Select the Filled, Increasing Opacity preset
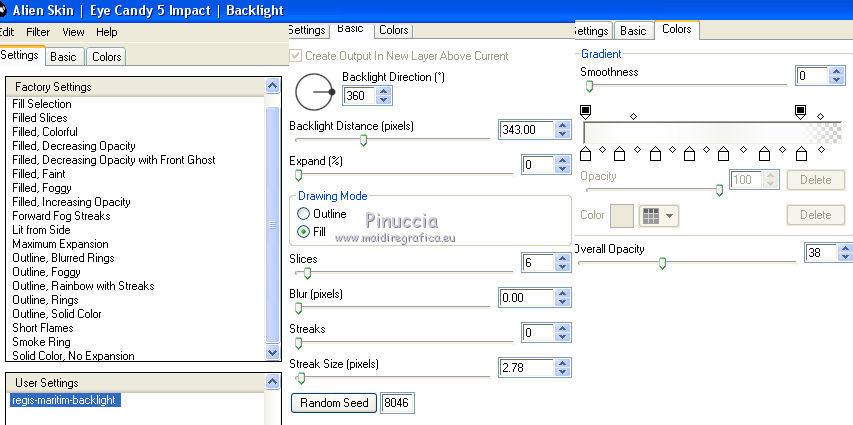Screen dimensions: 853x425 (71, 202)
